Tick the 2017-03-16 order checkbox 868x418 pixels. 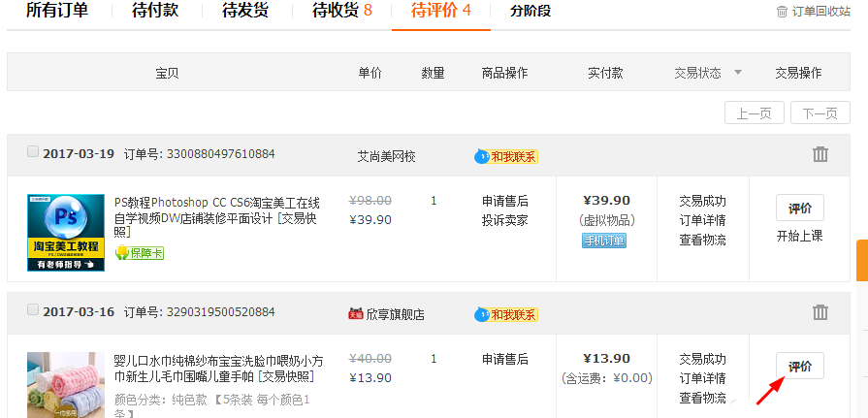pos(33,309)
